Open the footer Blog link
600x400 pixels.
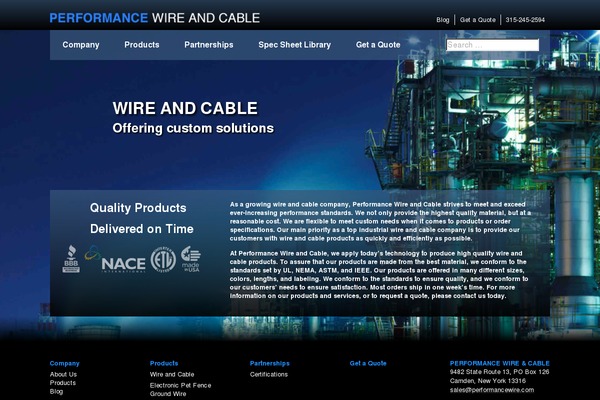56,391
